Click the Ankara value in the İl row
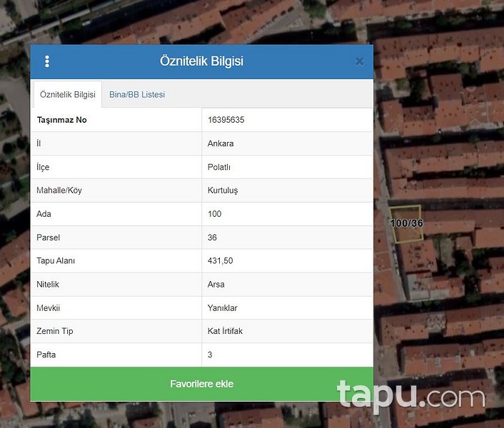Viewport: 504px width, 428px height. [x=221, y=143]
